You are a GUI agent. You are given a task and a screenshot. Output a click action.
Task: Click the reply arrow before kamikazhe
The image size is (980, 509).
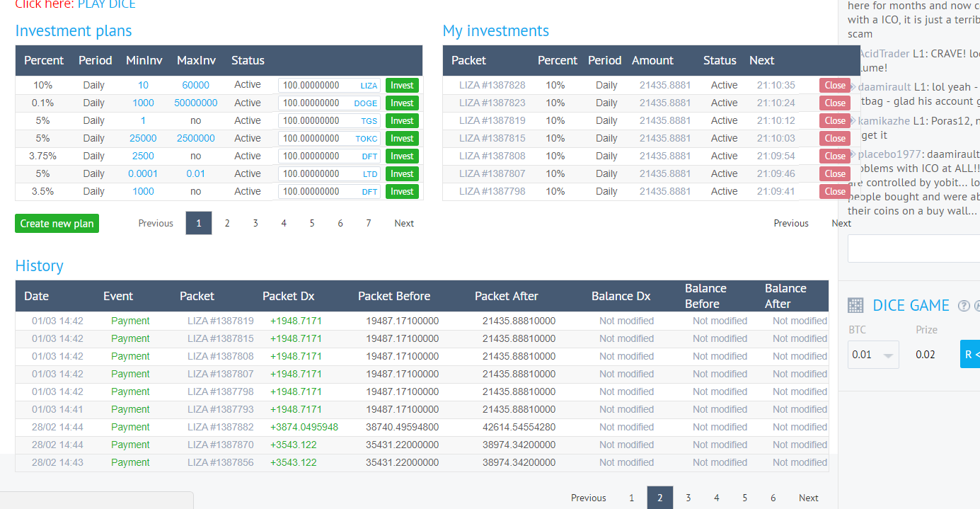click(x=853, y=121)
